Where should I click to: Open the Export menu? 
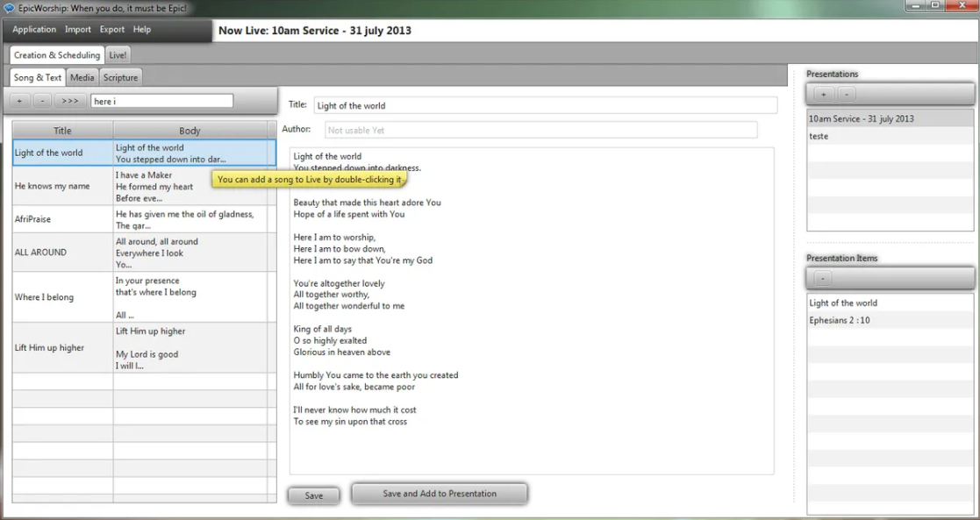(x=112, y=29)
